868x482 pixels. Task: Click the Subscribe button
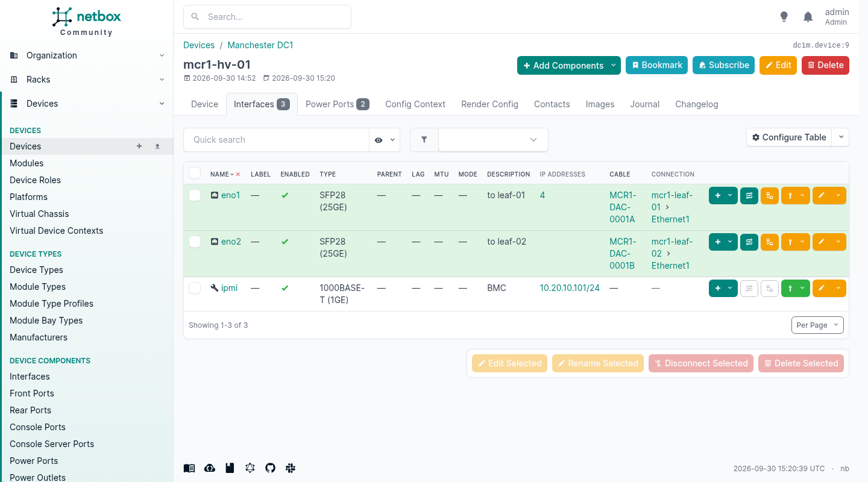coord(723,65)
